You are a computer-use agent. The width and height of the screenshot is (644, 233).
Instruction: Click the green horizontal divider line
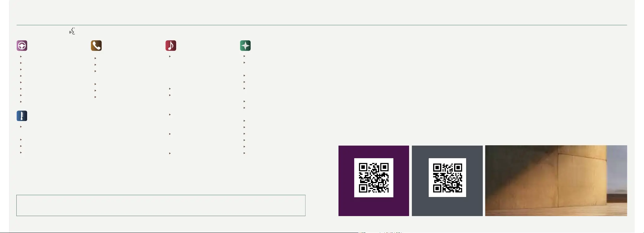click(322, 25)
